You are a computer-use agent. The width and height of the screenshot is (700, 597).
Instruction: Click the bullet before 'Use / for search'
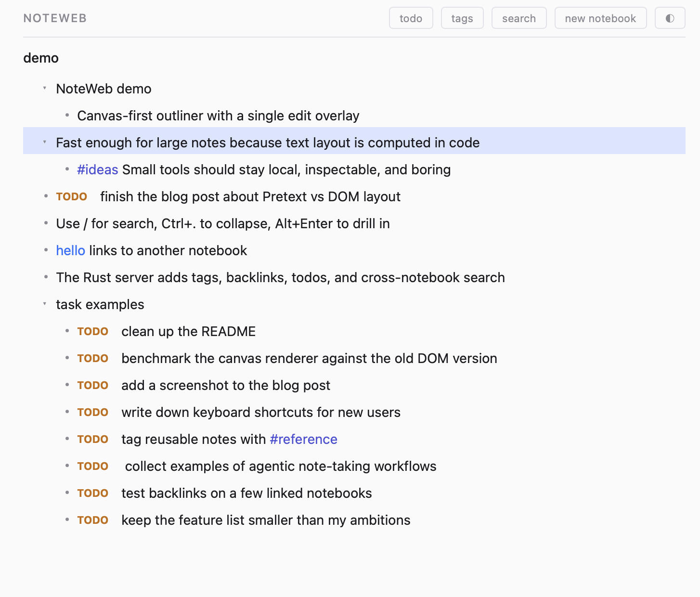point(46,223)
